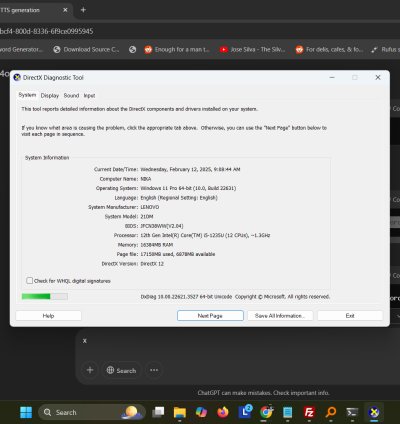This screenshot has height=424, width=400.
Task: Click the Computer Name value NIKA
Action: [146, 179]
